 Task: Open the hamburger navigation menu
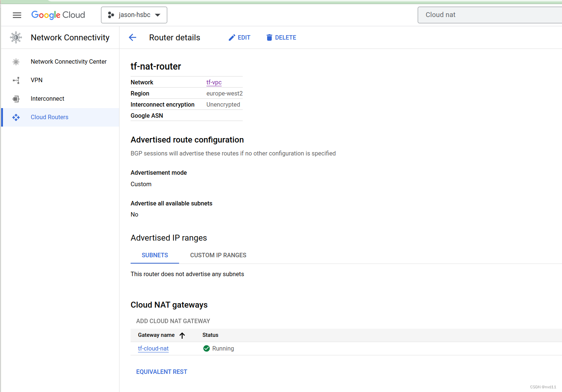coord(17,15)
